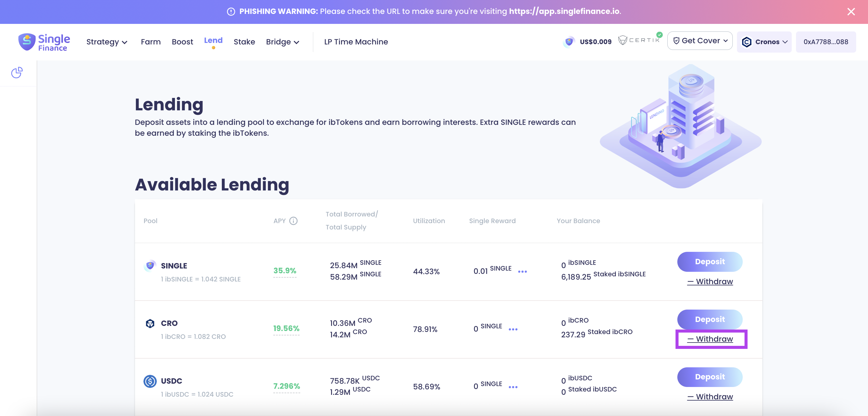Open the Cronos network selector
Screen dimensions: 868x416
(764, 42)
